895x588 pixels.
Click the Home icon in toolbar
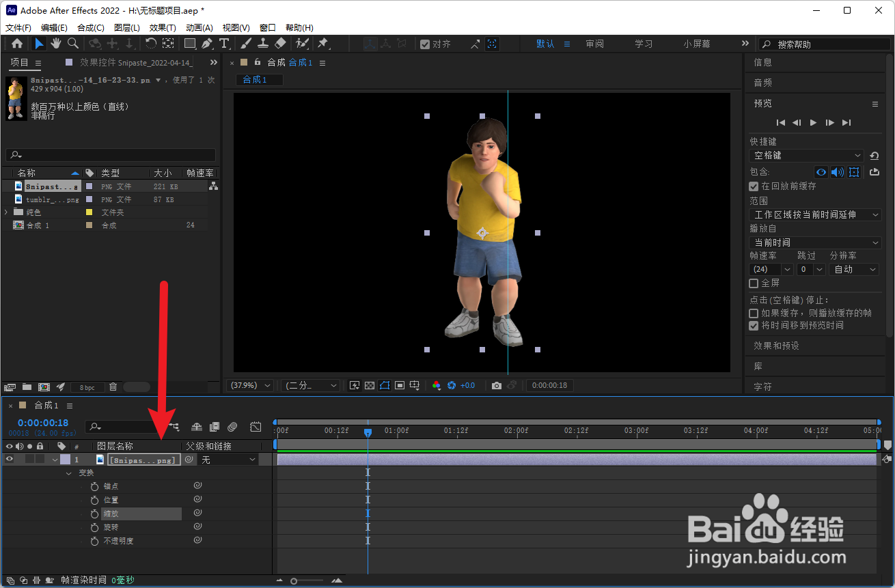(17, 43)
